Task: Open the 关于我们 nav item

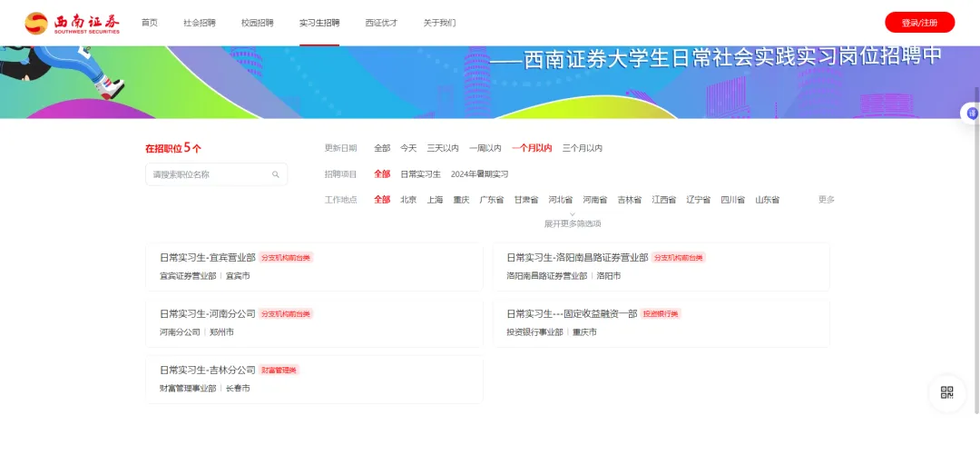Action: tap(439, 23)
